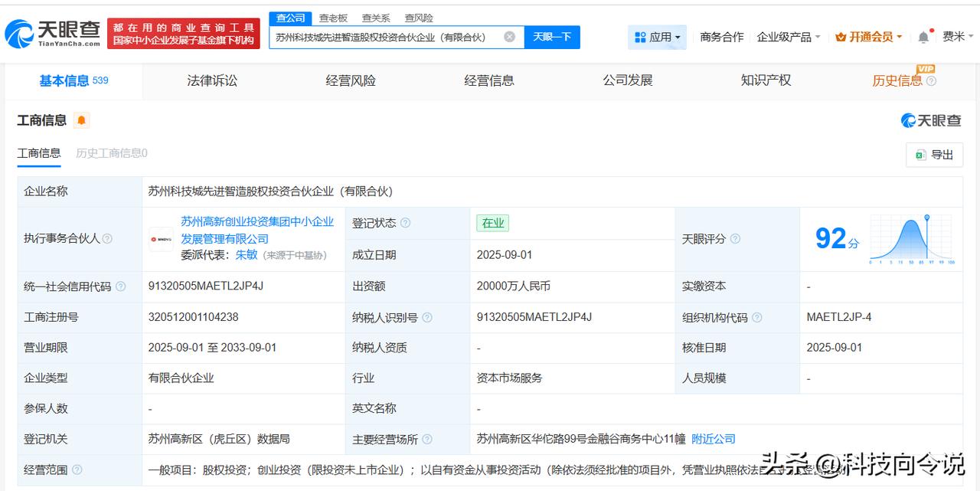The image size is (980, 491).
Task: Click the 附近公司 link
Action: 714,439
